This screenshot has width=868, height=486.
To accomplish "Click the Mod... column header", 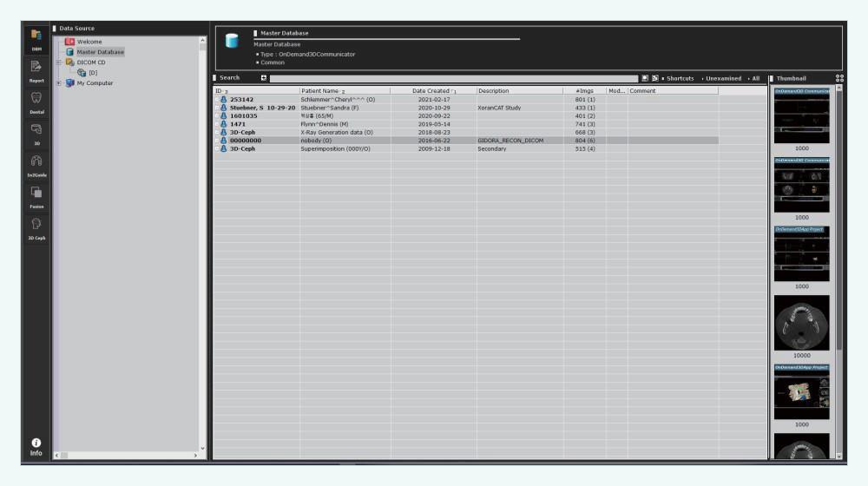I will pos(616,91).
